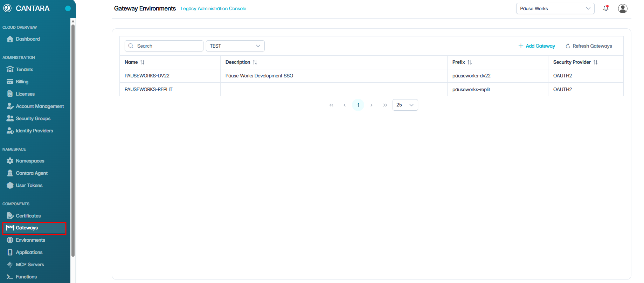
Task: Click the Tenants icon in sidebar
Action: tap(10, 69)
